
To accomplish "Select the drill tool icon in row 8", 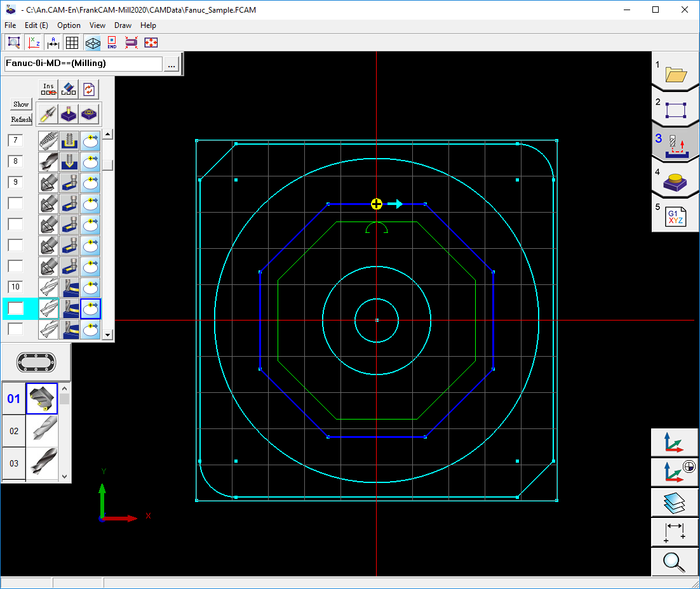I will (48, 161).
